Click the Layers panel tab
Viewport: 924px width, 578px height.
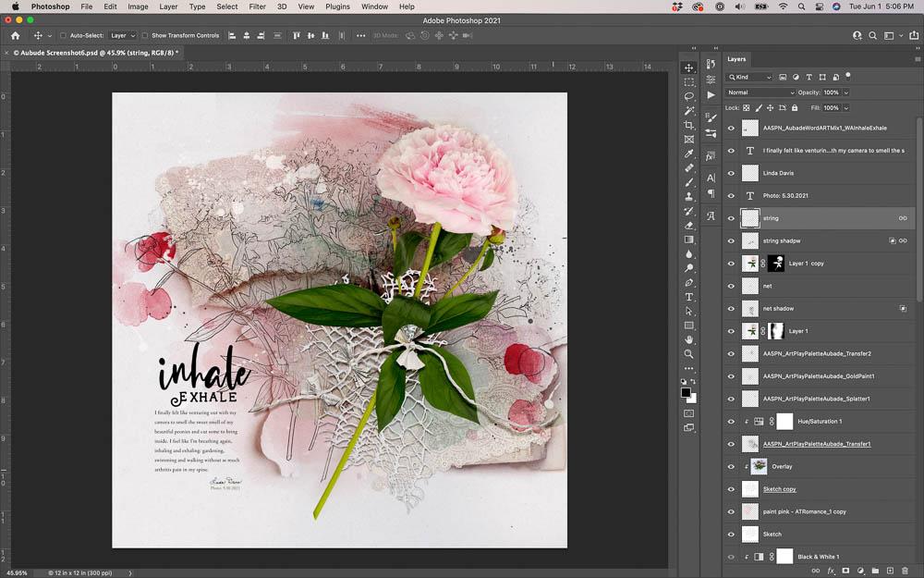tap(736, 59)
